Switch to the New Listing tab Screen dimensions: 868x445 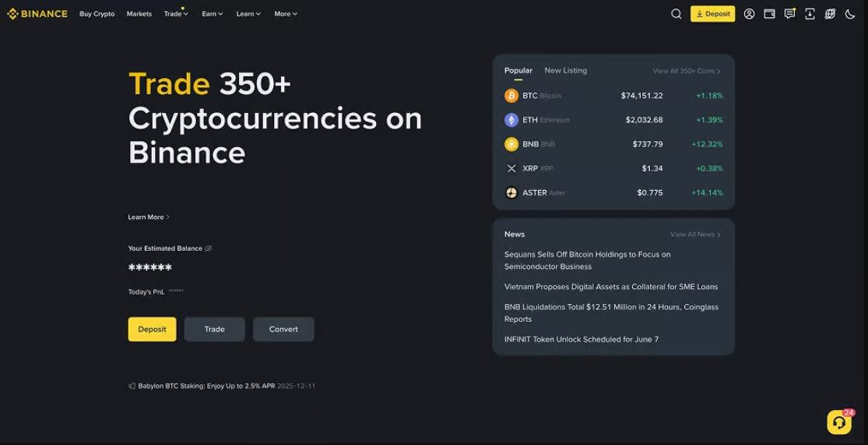tap(566, 70)
